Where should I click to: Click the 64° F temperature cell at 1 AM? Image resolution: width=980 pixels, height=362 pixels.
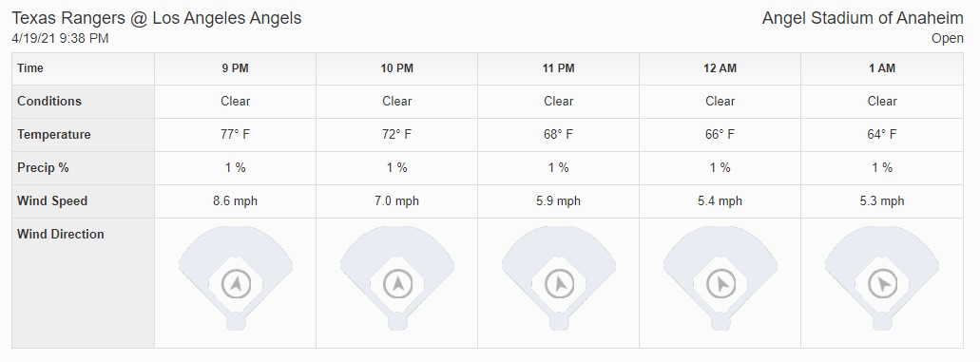pyautogui.click(x=882, y=134)
